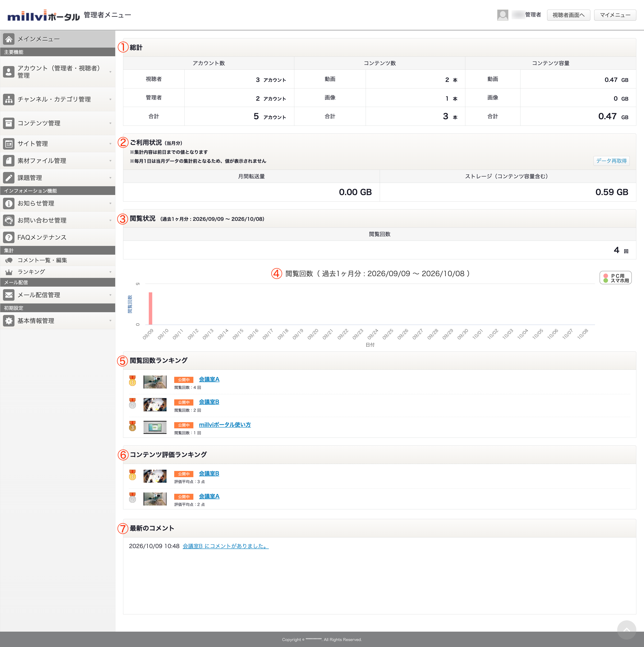Viewport: 644px width, 647px height.
Task: Click the FAQ question mark icon
Action: (x=9, y=237)
